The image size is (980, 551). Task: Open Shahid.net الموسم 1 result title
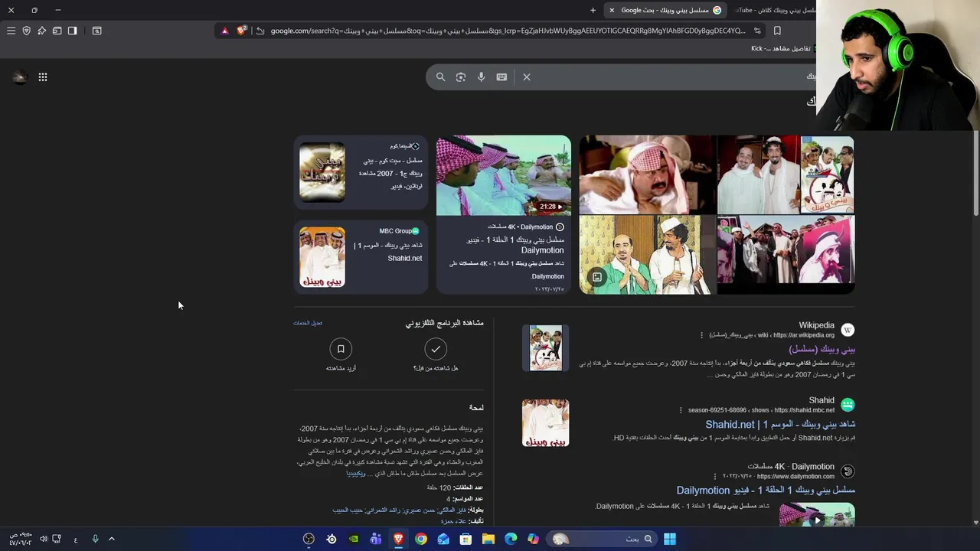point(780,424)
